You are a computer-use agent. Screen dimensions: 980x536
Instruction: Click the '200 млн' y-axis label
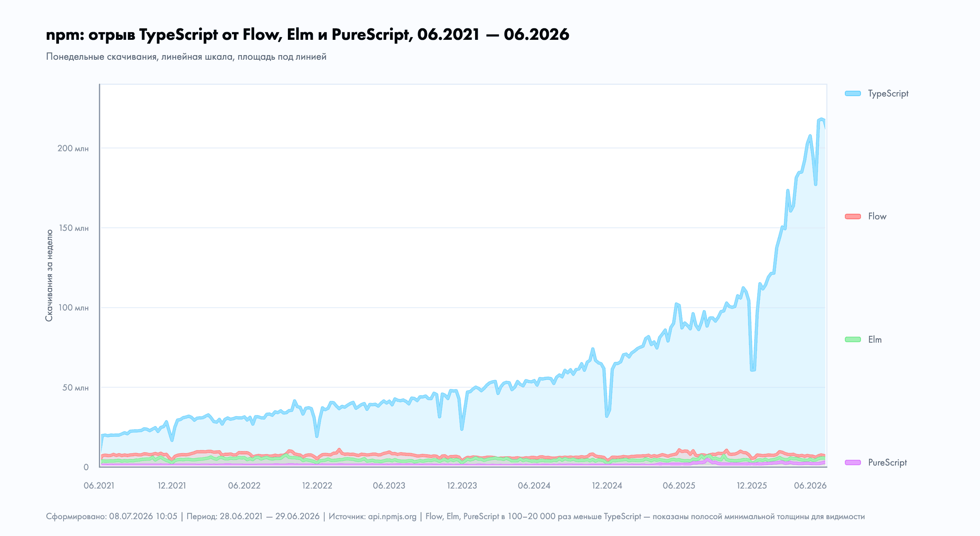coord(73,148)
